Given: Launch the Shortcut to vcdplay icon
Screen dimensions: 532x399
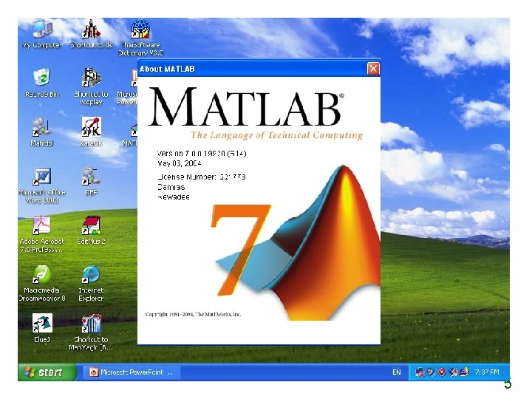Looking at the screenshot, I should click(x=91, y=86).
